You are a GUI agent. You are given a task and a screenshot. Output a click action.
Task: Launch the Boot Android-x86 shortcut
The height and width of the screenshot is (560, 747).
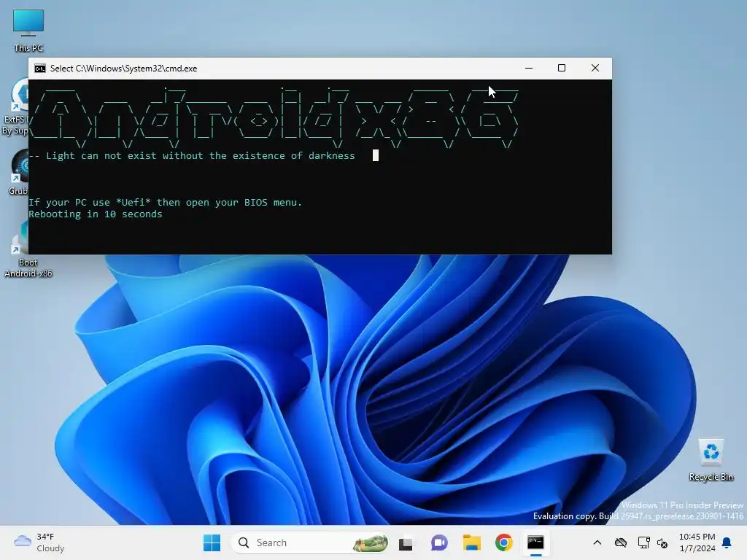point(28,250)
